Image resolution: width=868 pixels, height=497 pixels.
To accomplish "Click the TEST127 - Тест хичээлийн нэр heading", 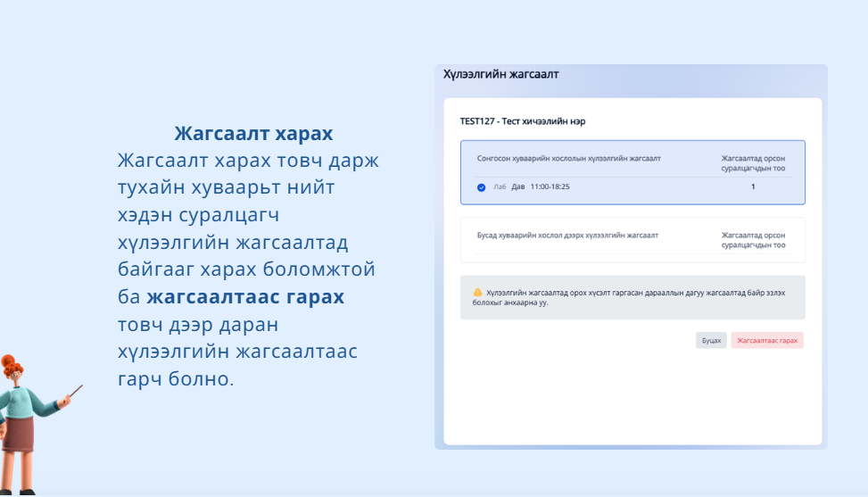I will pyautogui.click(x=523, y=121).
